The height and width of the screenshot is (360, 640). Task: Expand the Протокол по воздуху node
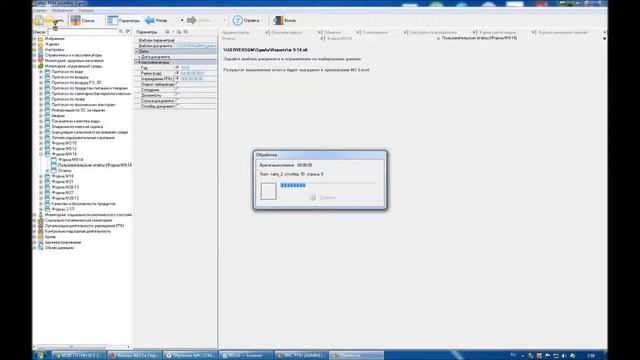pos(41,77)
